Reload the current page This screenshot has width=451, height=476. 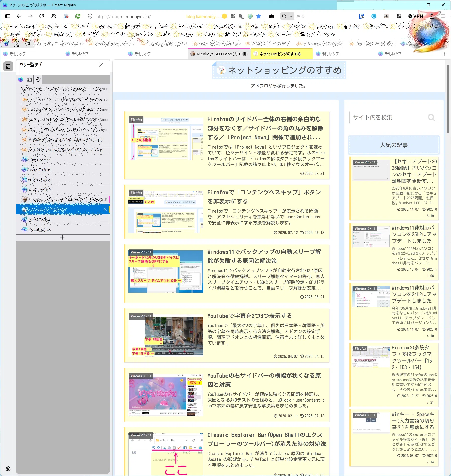click(x=42, y=16)
